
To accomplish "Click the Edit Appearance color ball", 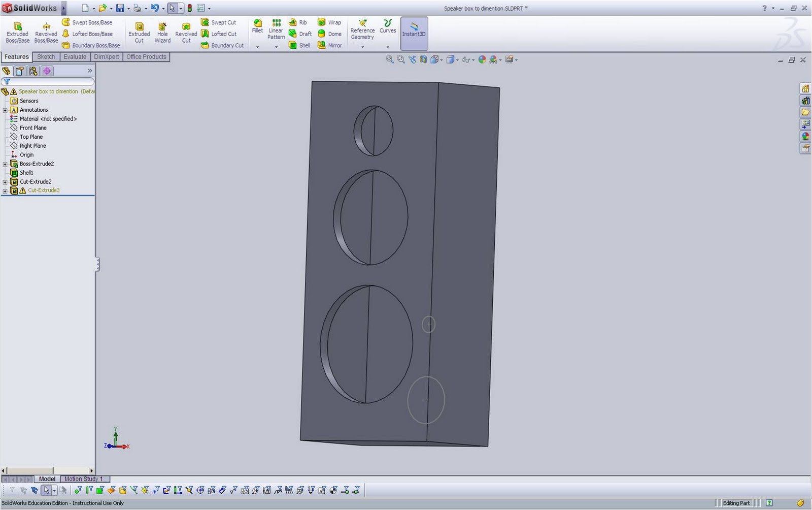I will point(482,59).
